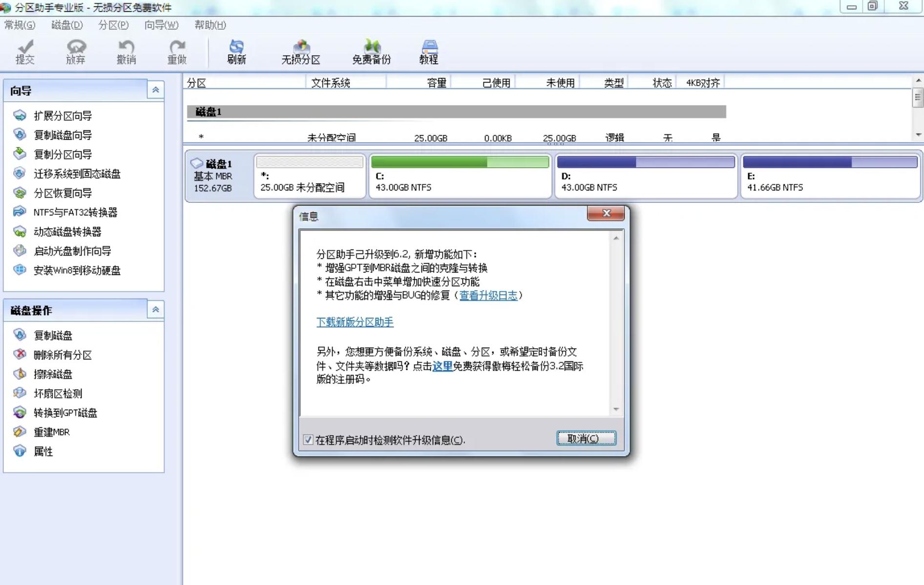Image resolution: width=924 pixels, height=585 pixels.
Task: Select the 未分配空间 row in partition list
Action: coord(456,138)
